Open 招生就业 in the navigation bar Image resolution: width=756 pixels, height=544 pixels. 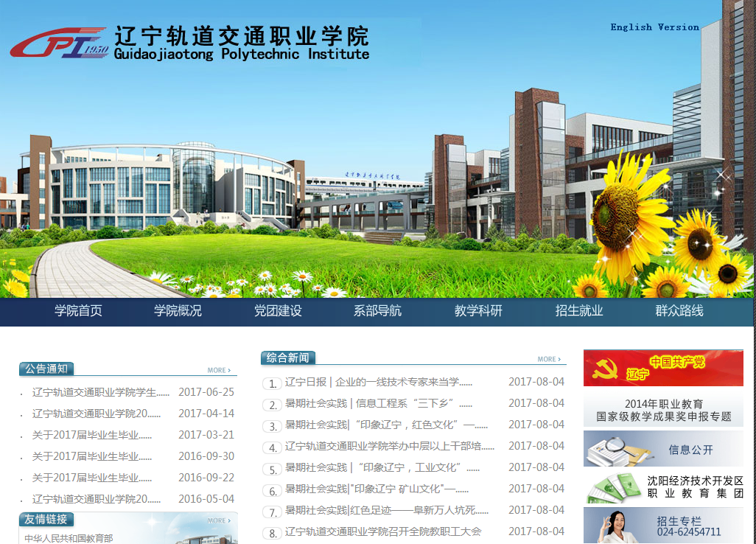tap(579, 311)
